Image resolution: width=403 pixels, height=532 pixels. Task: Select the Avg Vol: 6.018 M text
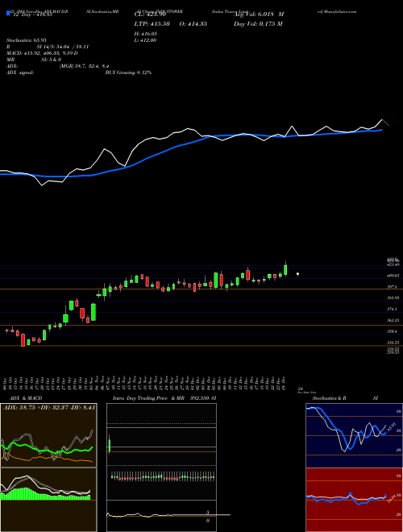(259, 15)
